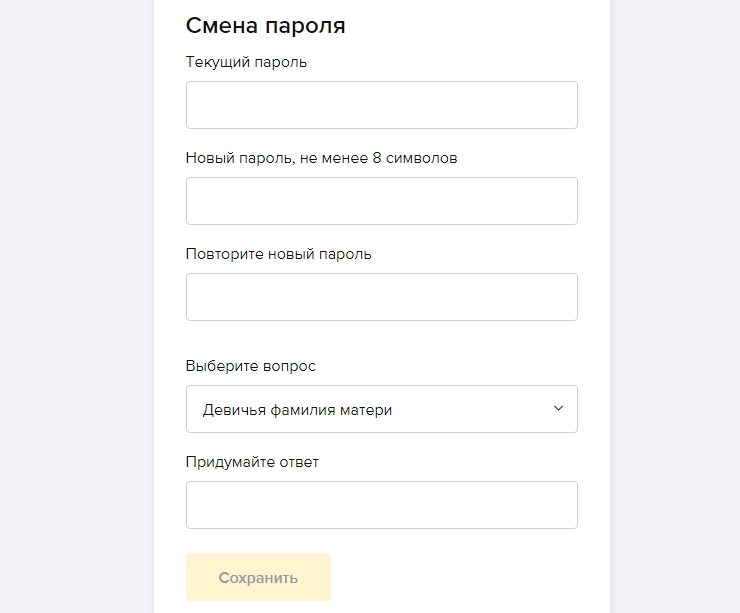740x613 pixels.
Task: Place cursor in the current password box
Action: coord(381,105)
